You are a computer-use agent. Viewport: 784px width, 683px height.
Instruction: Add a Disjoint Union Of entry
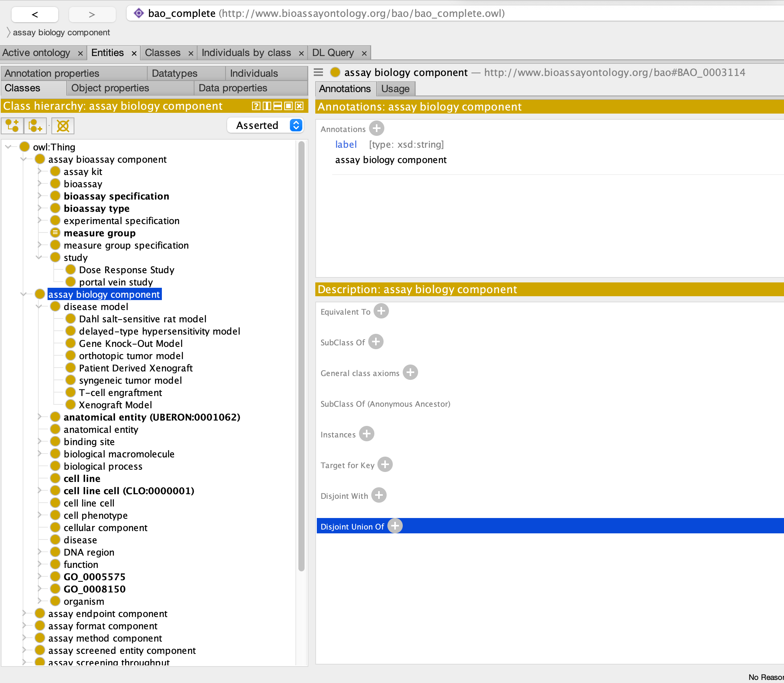coord(395,526)
